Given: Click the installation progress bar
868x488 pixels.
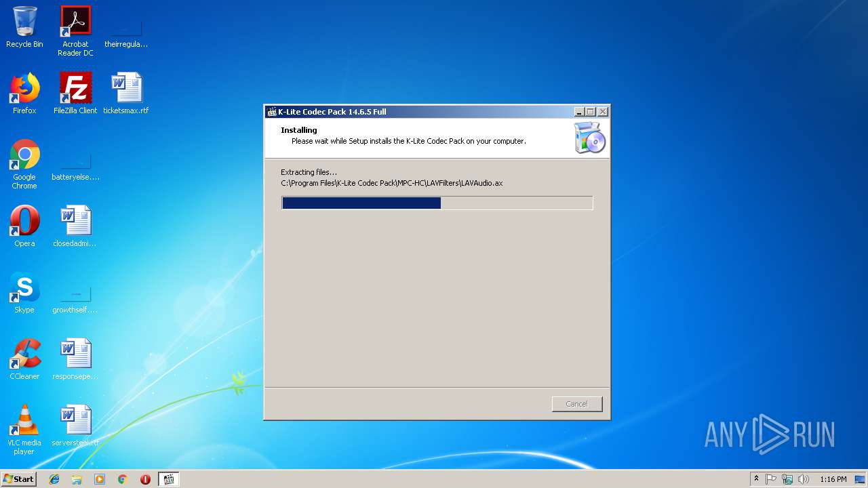Looking at the screenshot, I should point(437,203).
